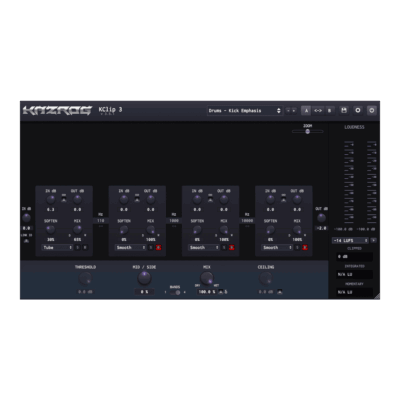Toggle the power bypass icon at top right
This screenshot has height=400, width=400.
pyautogui.click(x=372, y=110)
